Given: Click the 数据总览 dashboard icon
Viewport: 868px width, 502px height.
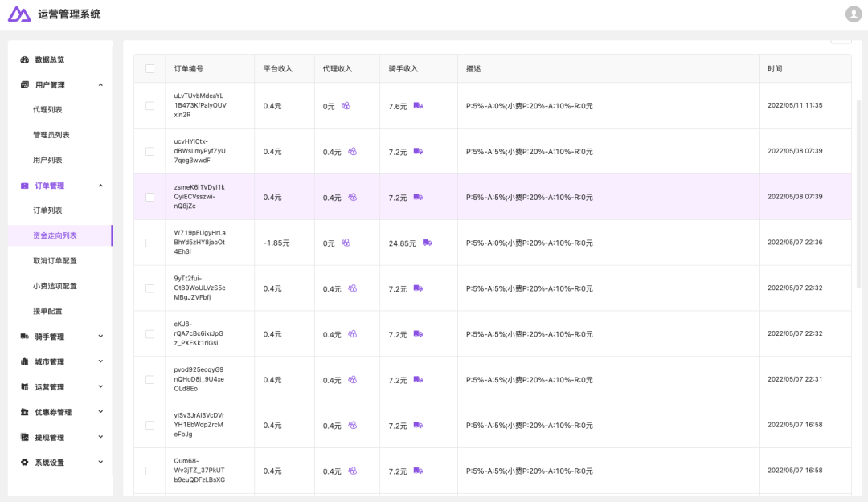Looking at the screenshot, I should click(x=25, y=60).
